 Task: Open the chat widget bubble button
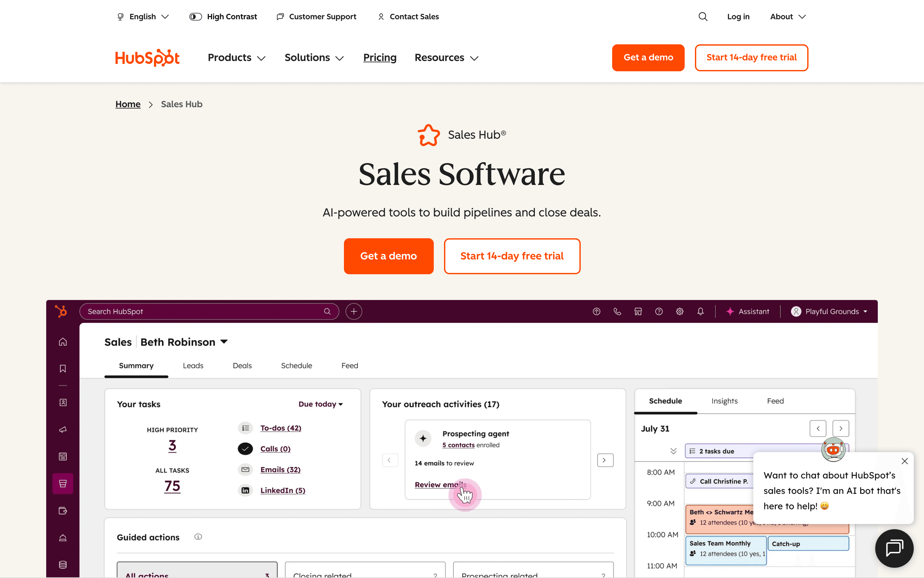pyautogui.click(x=894, y=548)
